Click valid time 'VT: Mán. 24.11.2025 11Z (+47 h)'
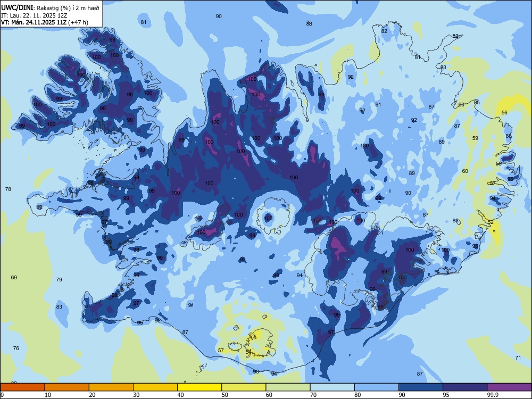This screenshot has height=399, width=532. (45, 22)
